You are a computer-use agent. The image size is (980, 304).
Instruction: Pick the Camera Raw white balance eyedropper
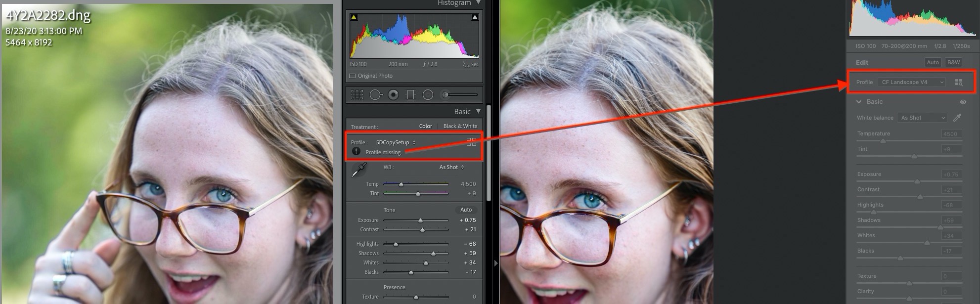957,118
